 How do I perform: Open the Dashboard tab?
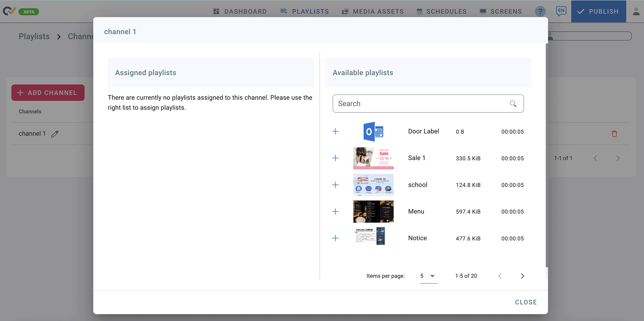click(x=240, y=11)
